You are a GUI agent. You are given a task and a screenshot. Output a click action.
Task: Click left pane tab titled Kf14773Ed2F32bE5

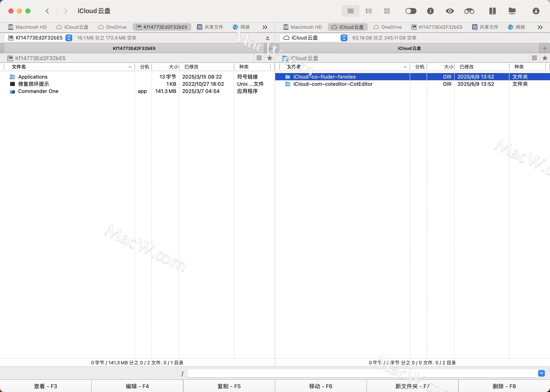click(x=134, y=48)
